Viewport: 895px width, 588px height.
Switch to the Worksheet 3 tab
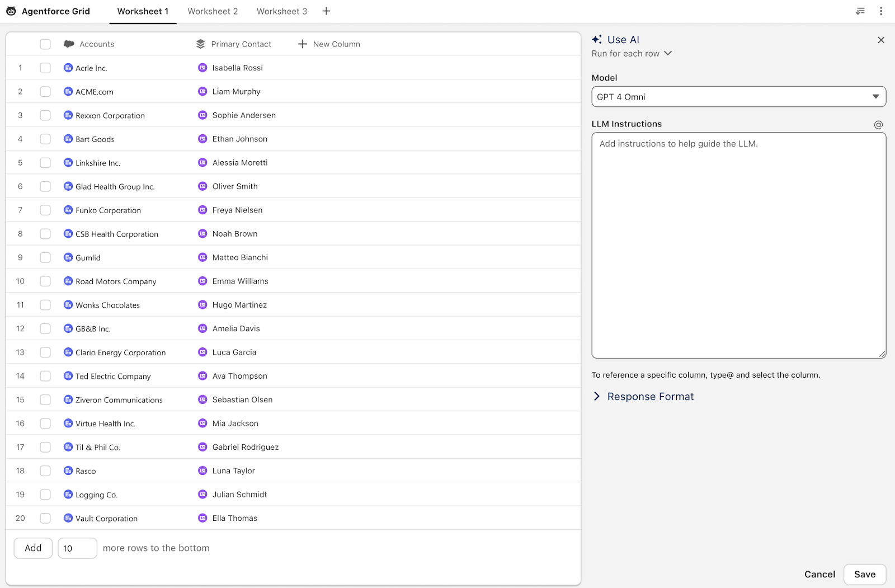282,11
